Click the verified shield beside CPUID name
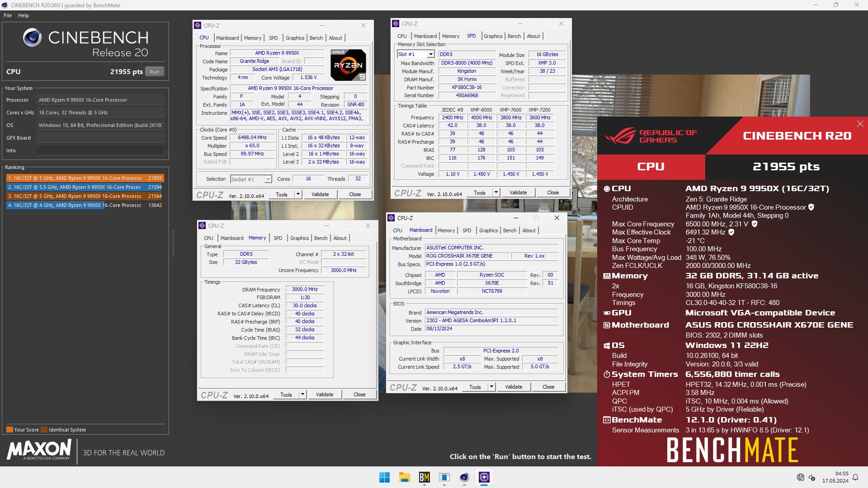The height and width of the screenshot is (488, 868). [811, 207]
